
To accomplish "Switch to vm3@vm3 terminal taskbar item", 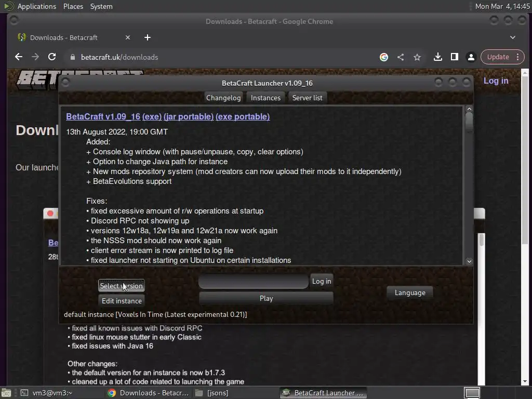I will [46, 393].
